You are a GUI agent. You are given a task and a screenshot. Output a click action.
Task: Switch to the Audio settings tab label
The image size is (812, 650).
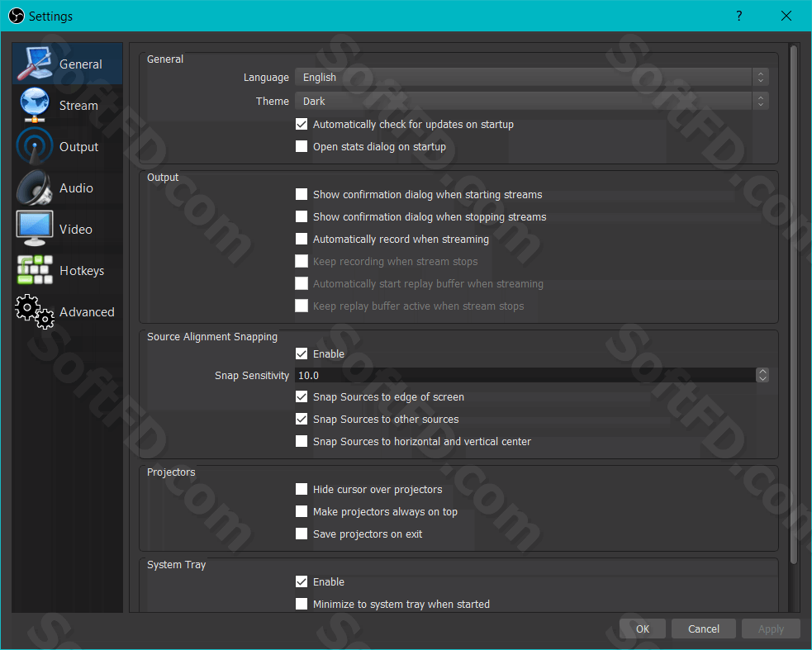coord(76,188)
